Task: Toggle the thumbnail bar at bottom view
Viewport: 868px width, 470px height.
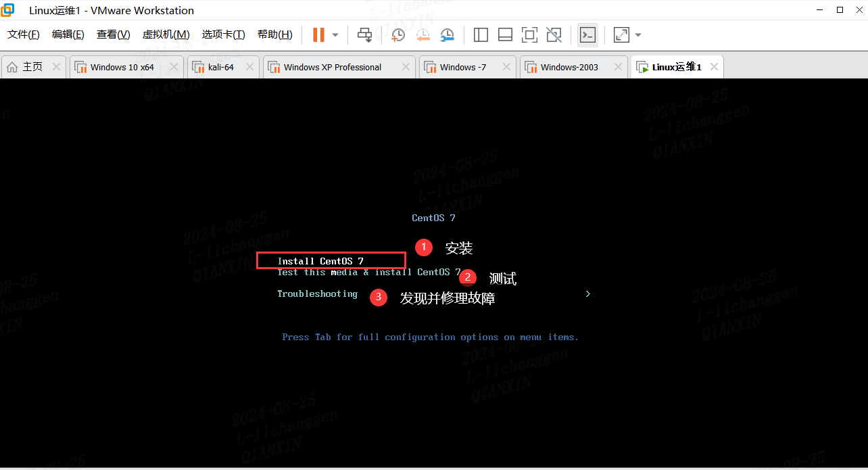Action: coord(505,35)
